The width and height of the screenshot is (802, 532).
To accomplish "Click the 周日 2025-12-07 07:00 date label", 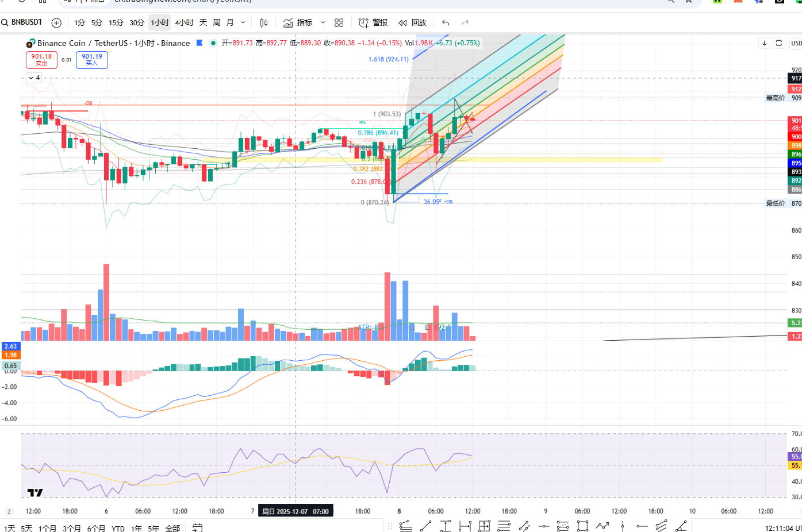I will [x=296, y=511].
